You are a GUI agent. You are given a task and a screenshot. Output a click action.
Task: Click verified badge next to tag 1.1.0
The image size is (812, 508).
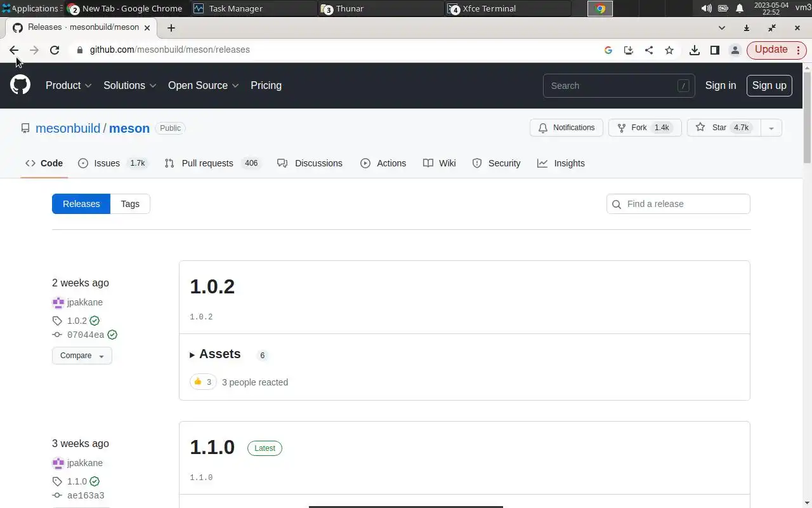[x=95, y=481]
